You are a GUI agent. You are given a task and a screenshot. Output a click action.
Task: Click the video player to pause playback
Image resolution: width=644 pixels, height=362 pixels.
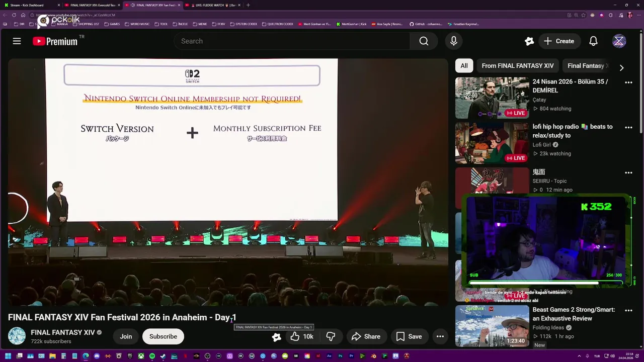pyautogui.click(x=228, y=182)
